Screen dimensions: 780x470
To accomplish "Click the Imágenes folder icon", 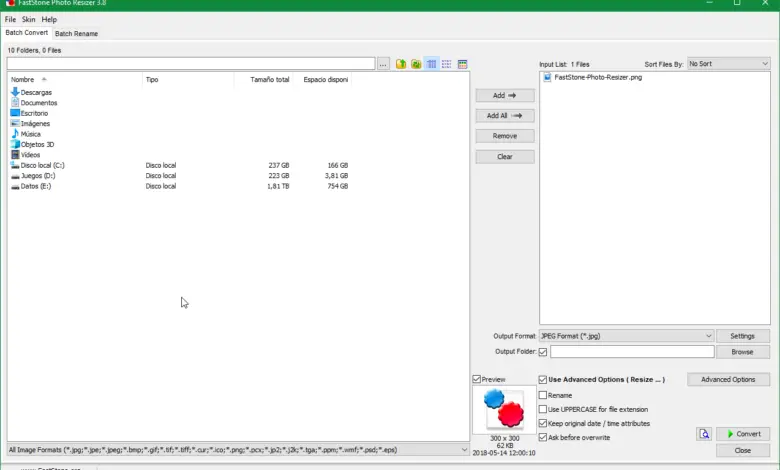I will 15,123.
